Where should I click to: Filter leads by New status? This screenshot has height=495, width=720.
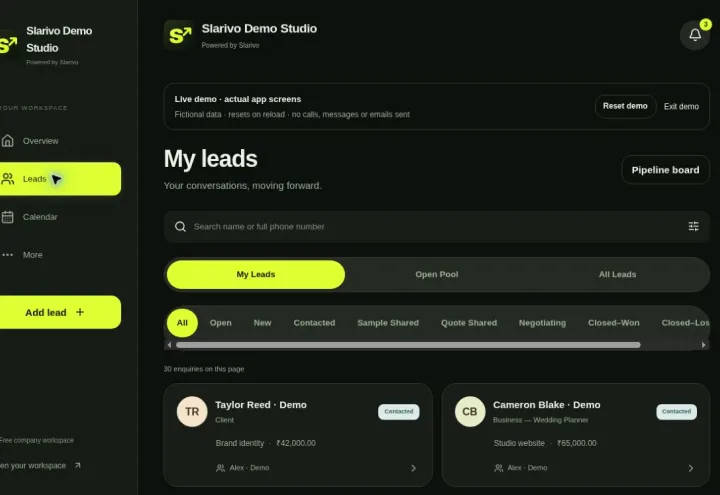click(x=262, y=323)
